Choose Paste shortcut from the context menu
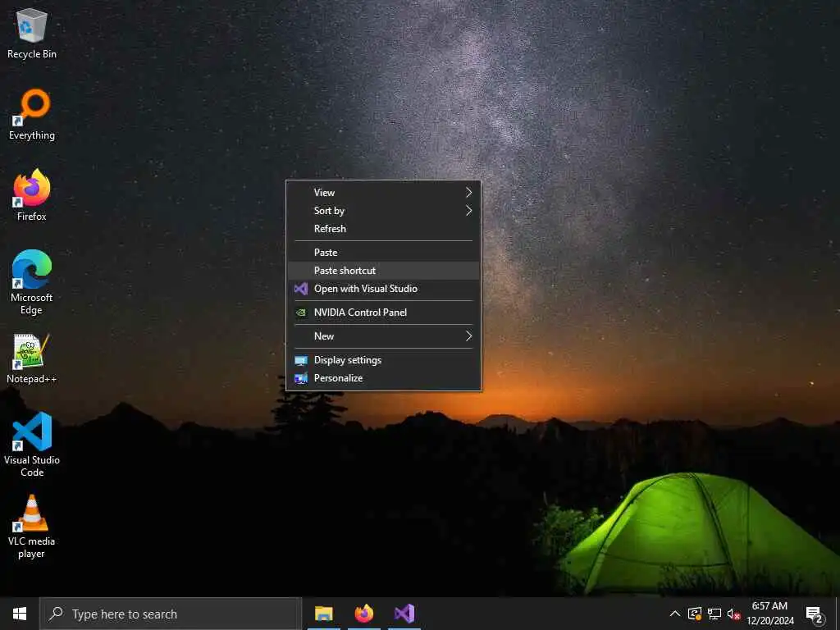The image size is (840, 630). coord(384,271)
